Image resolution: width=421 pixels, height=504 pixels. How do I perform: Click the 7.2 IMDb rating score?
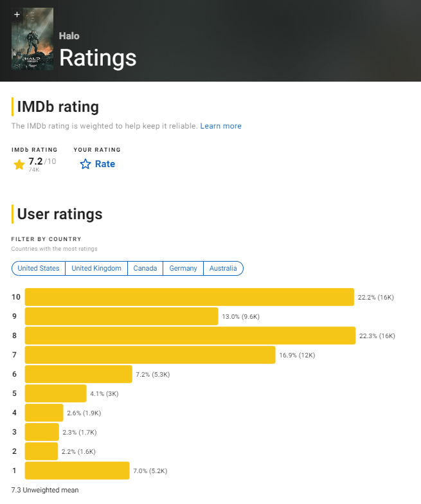pos(35,161)
